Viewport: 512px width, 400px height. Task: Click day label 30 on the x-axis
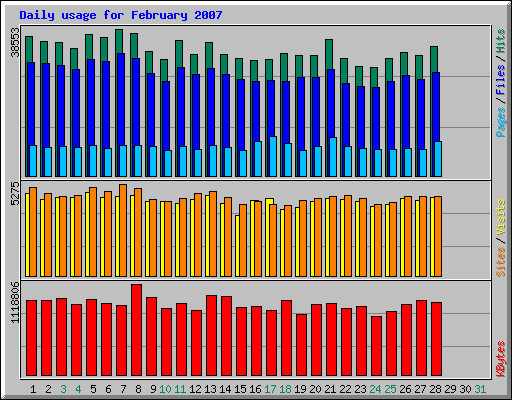[x=465, y=389]
